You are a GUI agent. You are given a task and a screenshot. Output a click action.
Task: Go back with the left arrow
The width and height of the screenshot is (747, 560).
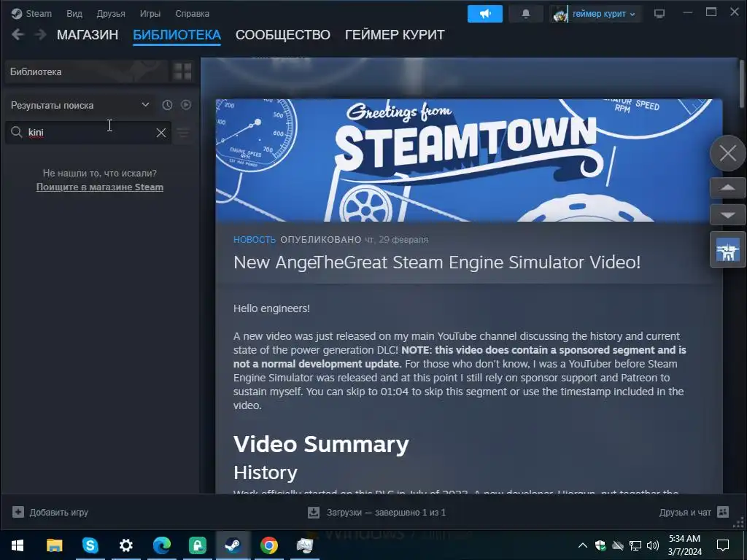18,35
